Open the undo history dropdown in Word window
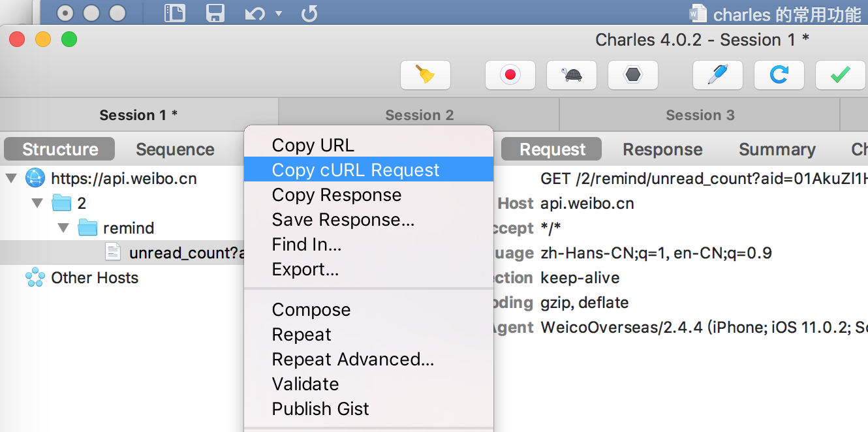 tap(279, 14)
